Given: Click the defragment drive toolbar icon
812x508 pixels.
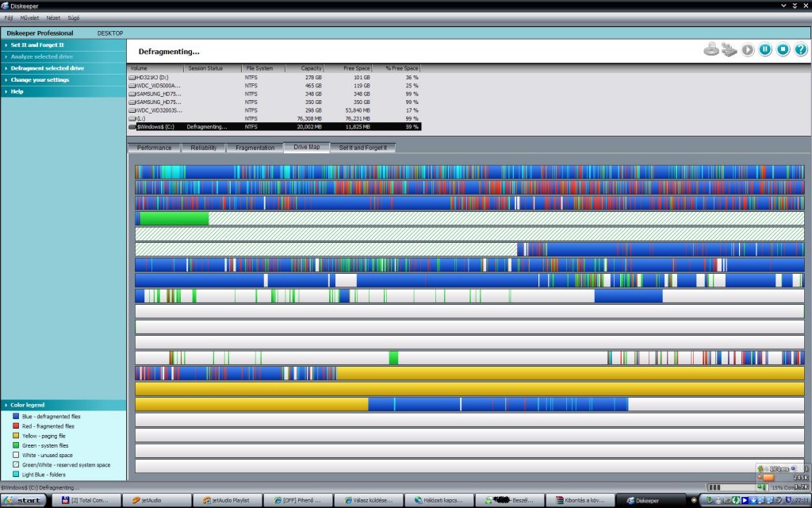Looking at the screenshot, I should tap(730, 50).
